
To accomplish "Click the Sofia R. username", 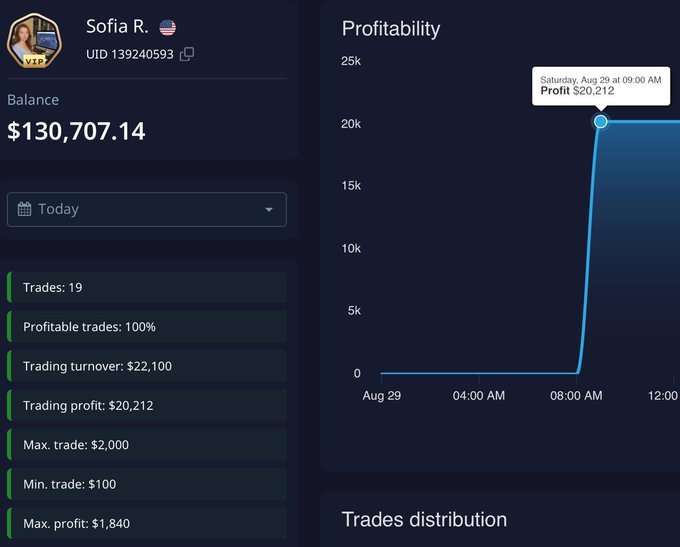I will pos(117,26).
